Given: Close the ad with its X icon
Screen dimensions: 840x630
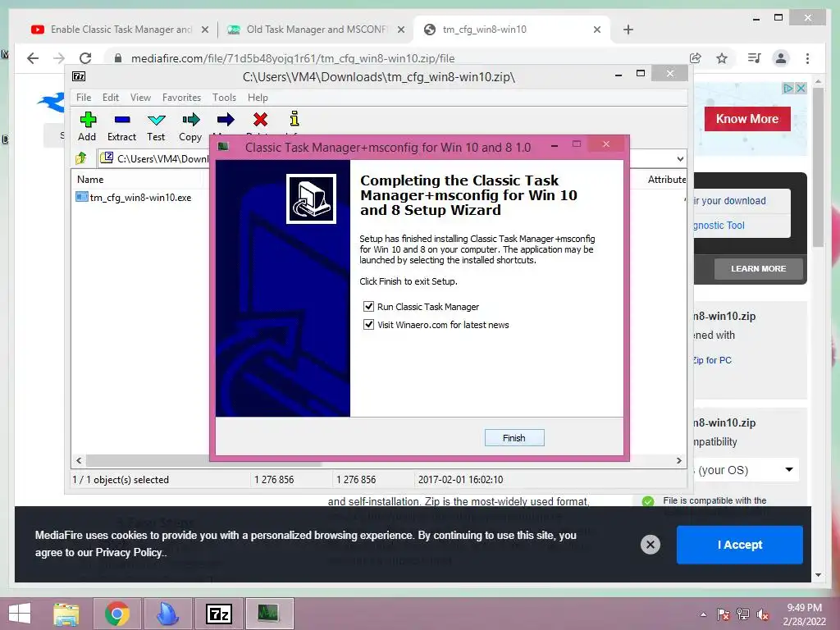Looking at the screenshot, I should [x=801, y=89].
